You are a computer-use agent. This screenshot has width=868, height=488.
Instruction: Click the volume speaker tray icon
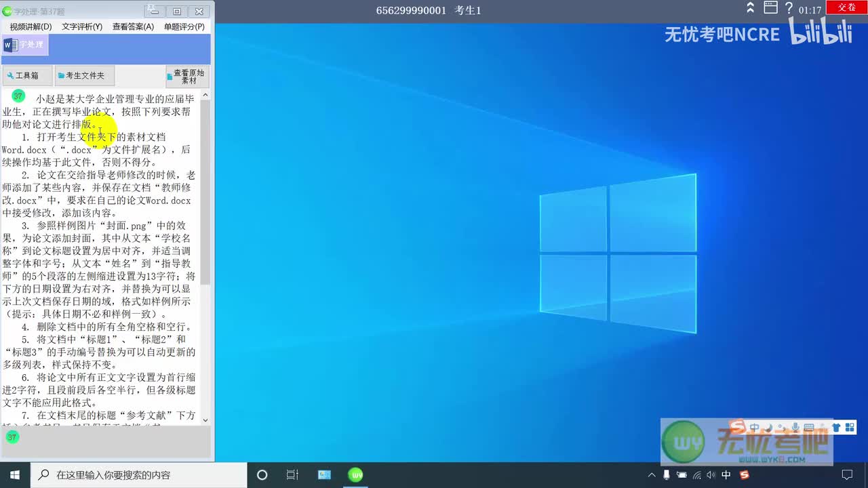711,475
